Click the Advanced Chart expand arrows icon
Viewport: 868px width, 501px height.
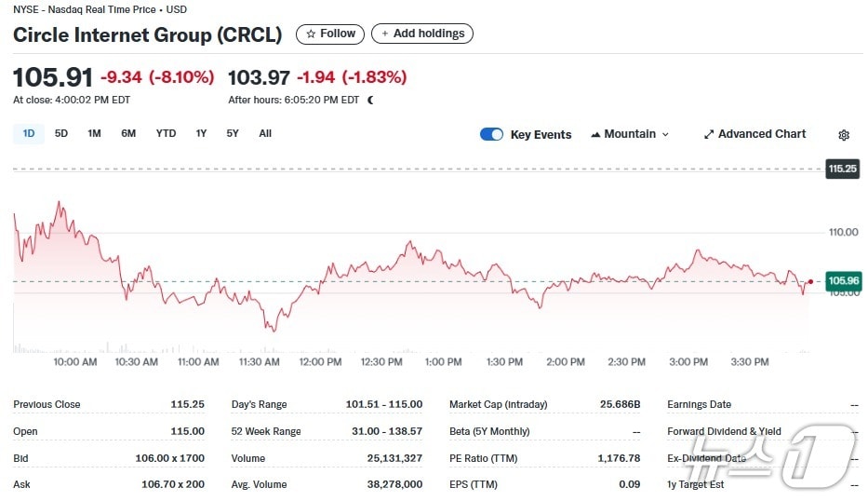[709, 134]
